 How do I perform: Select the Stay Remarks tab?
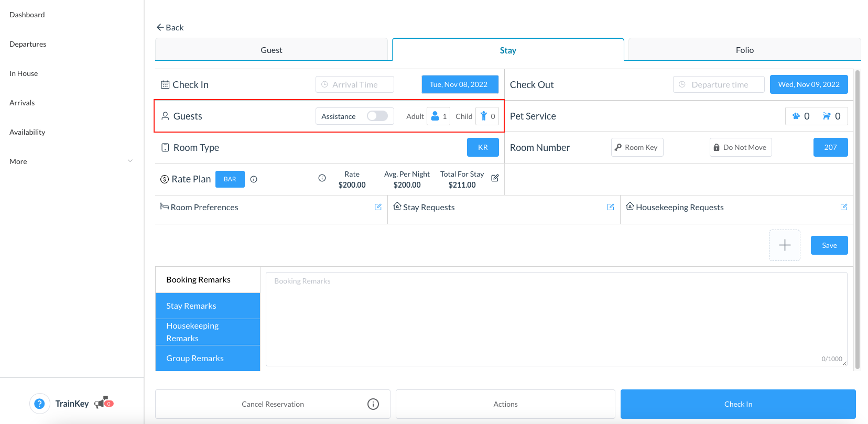(208, 306)
